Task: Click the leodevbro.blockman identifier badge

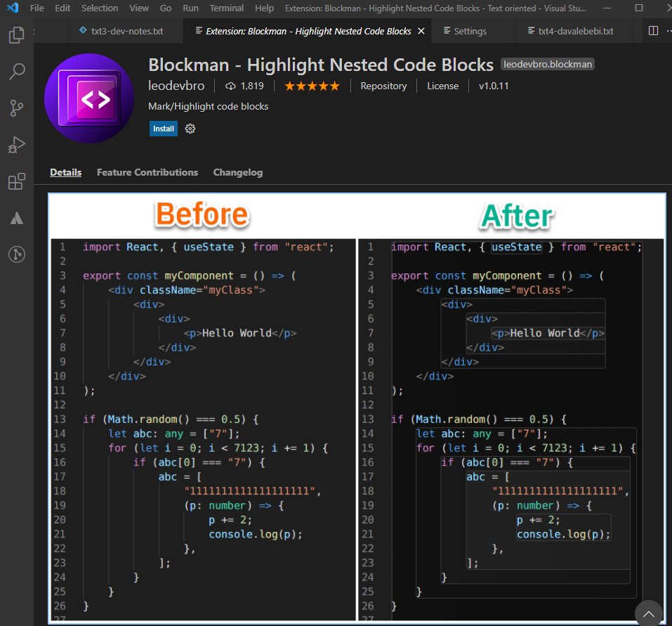Action: click(547, 65)
